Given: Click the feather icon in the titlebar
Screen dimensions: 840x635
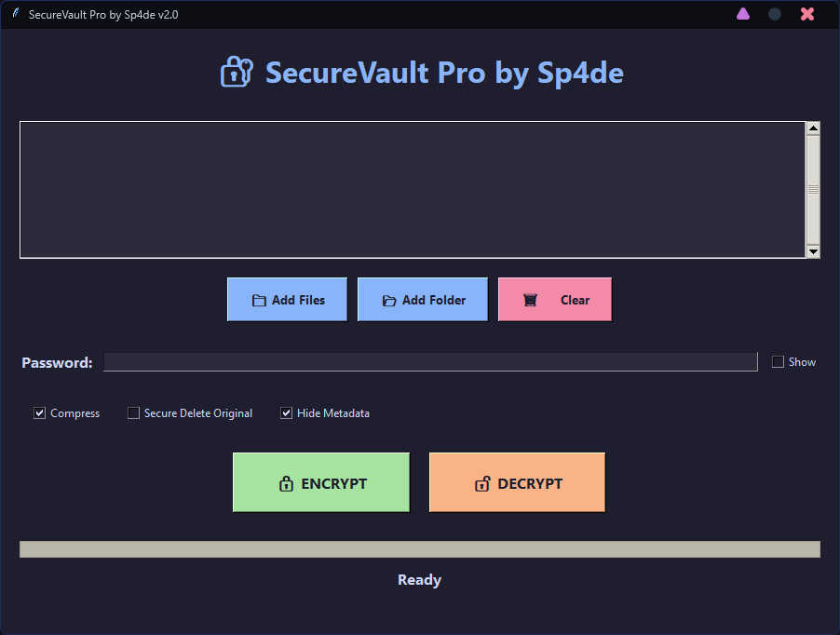Looking at the screenshot, I should click(16, 13).
